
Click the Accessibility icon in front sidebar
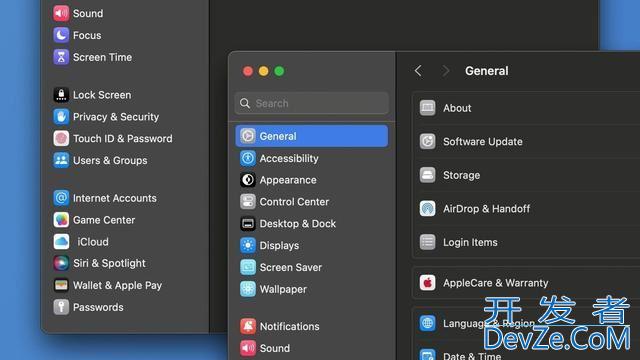248,158
